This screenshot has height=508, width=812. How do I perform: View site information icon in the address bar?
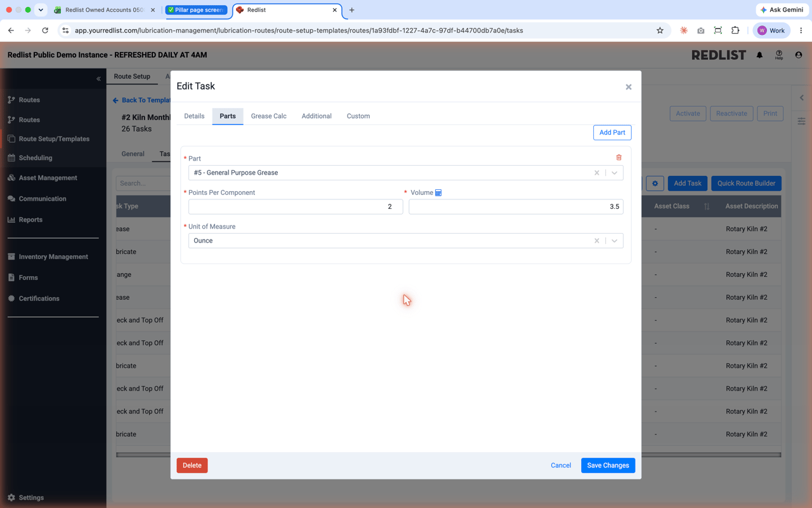click(65, 30)
